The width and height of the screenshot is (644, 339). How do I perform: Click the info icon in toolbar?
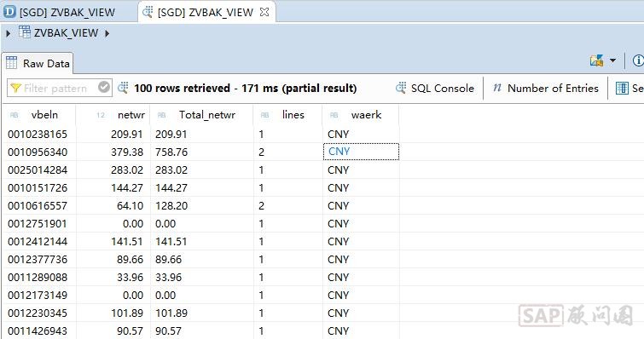638,60
